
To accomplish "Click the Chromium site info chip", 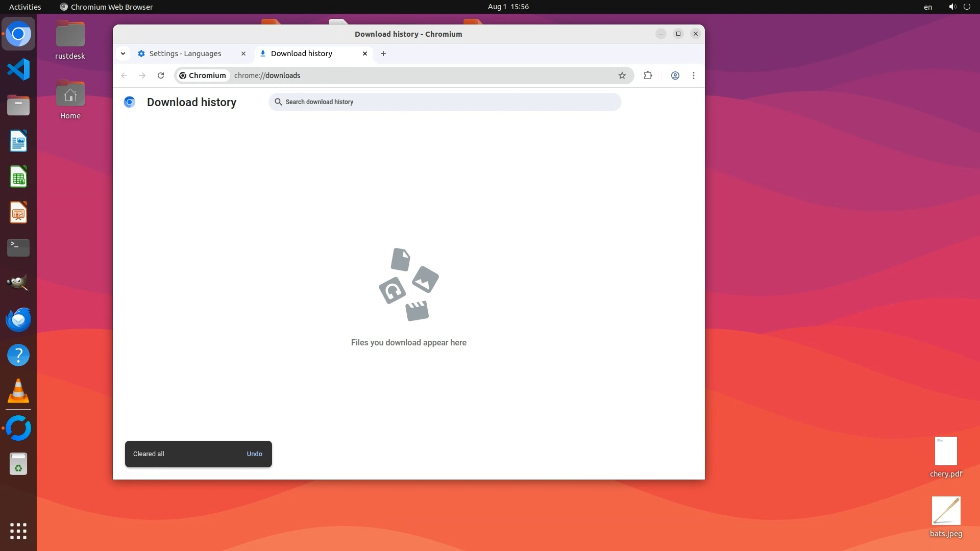I will click(203, 76).
